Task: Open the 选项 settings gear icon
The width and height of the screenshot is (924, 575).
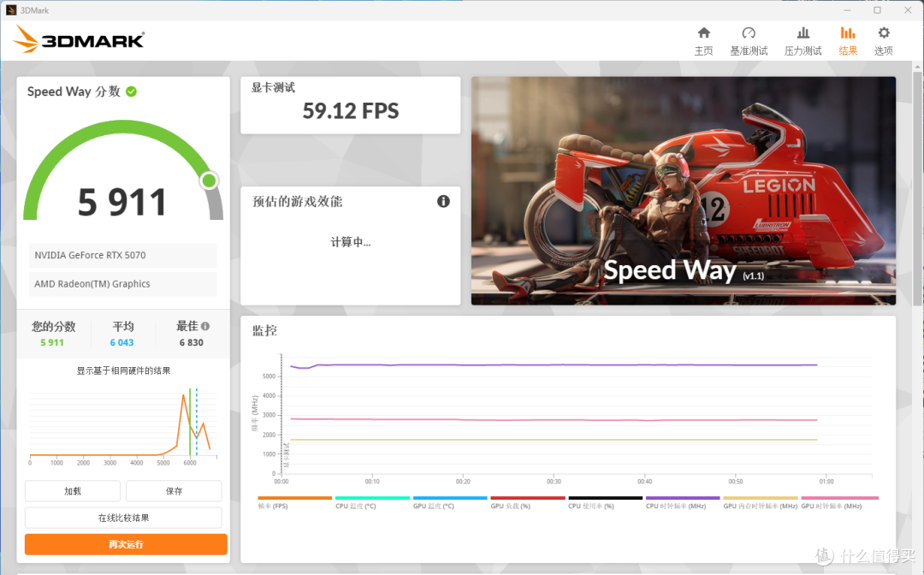Action: [x=883, y=33]
